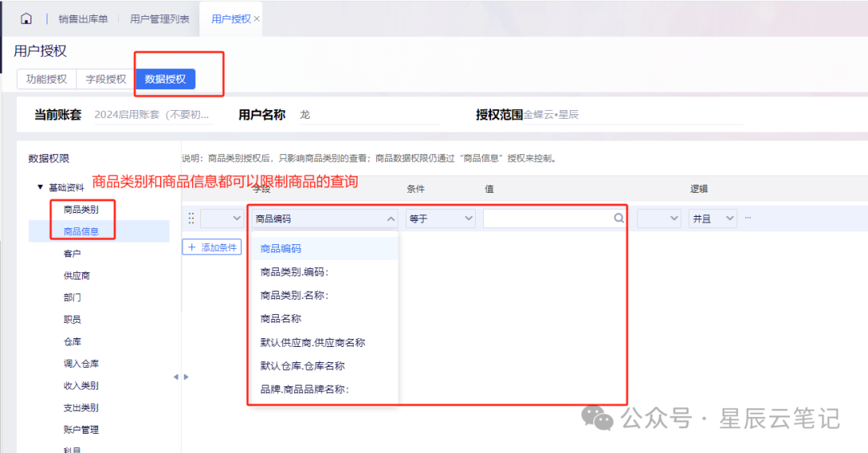Select 商品类别 in the tree
Image resolution: width=868 pixels, height=453 pixels.
(x=81, y=210)
